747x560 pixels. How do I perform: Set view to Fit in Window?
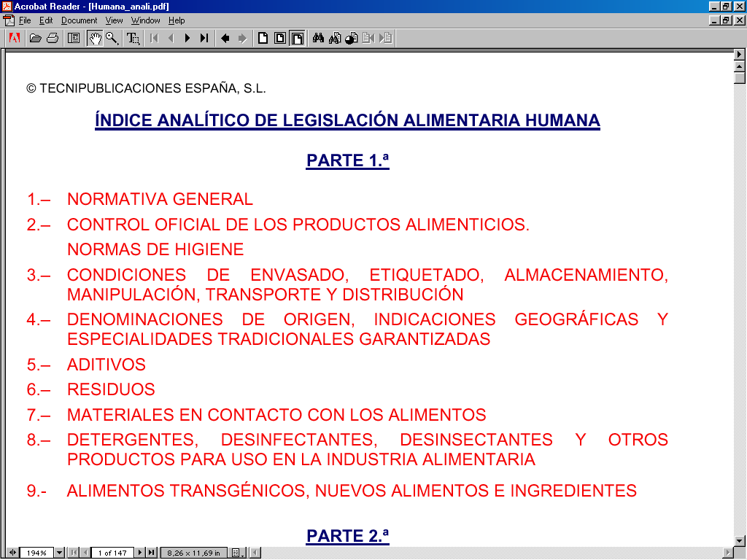[280, 38]
